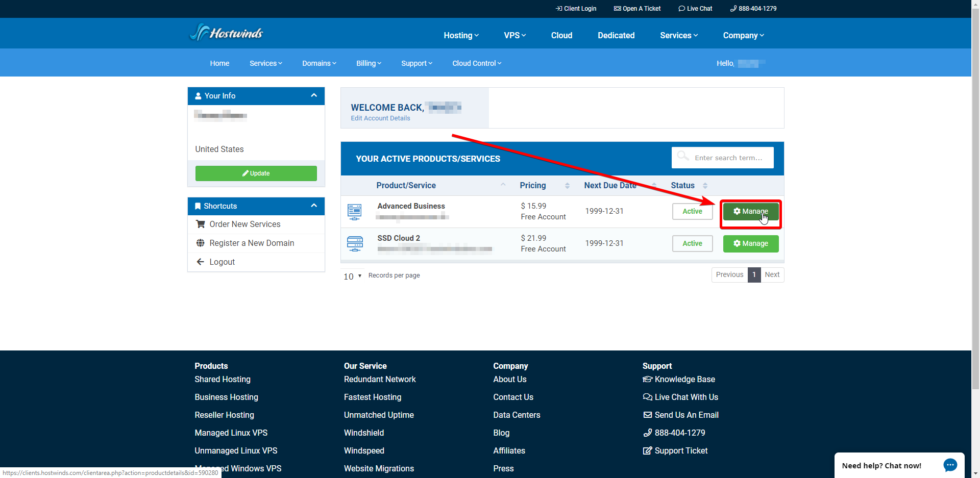
Task: Click the user icon in Your Info header
Action: (199, 96)
